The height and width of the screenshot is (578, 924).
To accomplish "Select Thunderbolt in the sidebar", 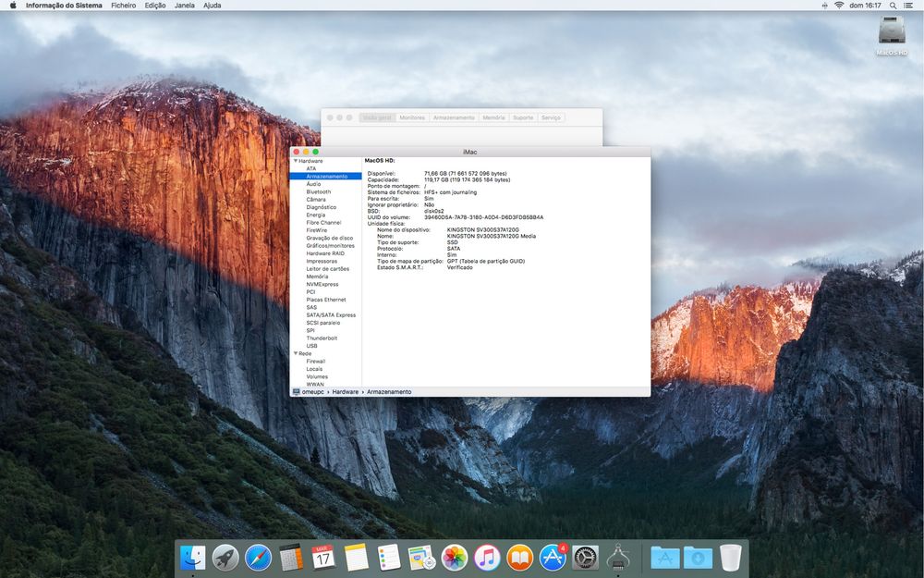I will 322,338.
